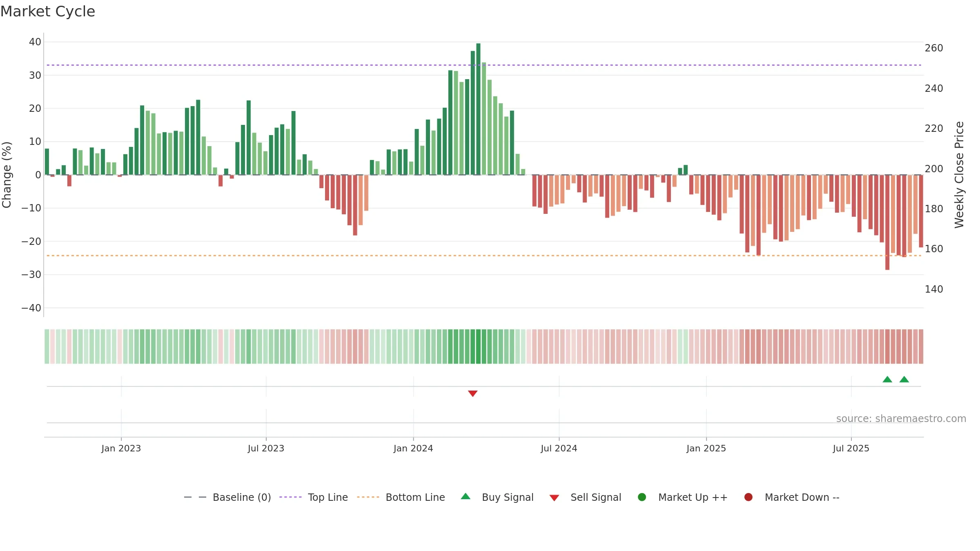
Task: Click the last heatmap cell on the right
Action: pos(921,347)
